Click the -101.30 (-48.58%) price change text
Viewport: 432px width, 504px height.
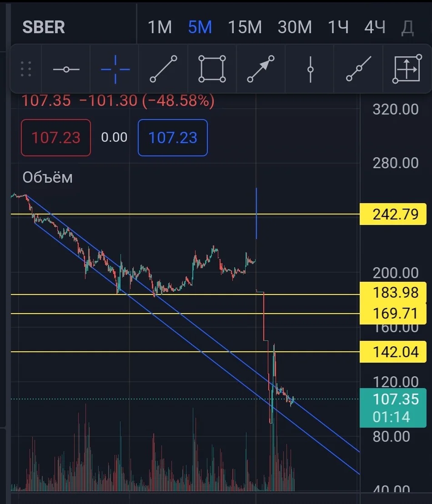[x=147, y=100]
